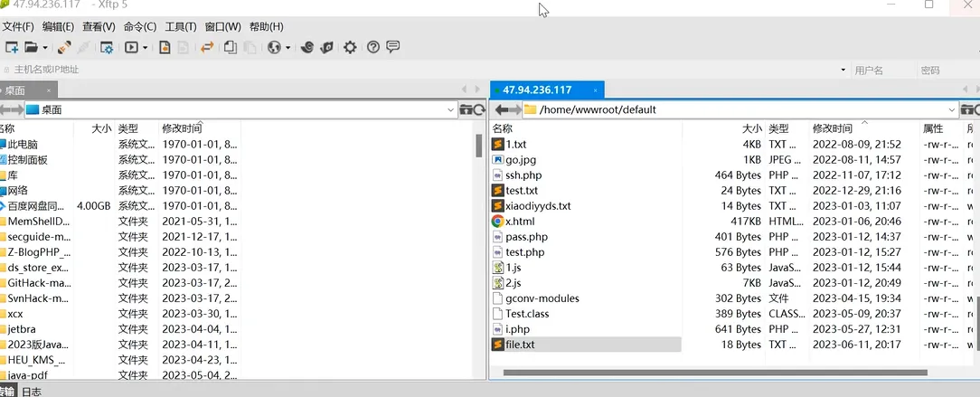Click the transfer arrows sync icon
980x397 pixels.
pos(207,47)
